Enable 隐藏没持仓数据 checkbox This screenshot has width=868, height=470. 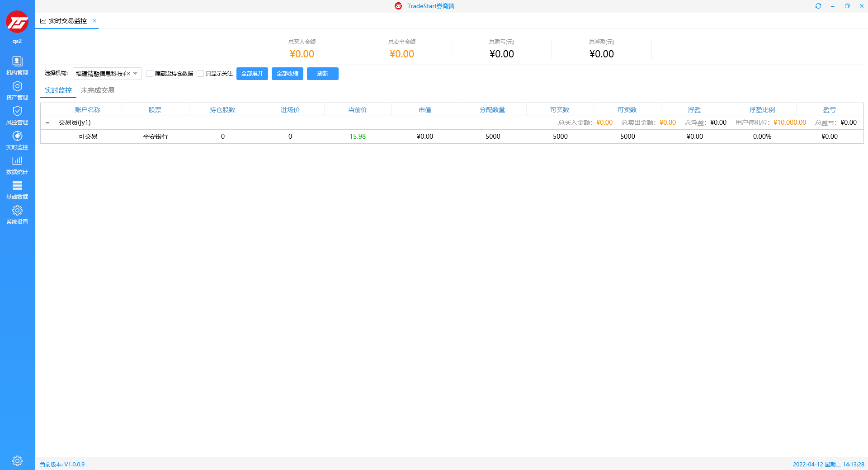[150, 74]
